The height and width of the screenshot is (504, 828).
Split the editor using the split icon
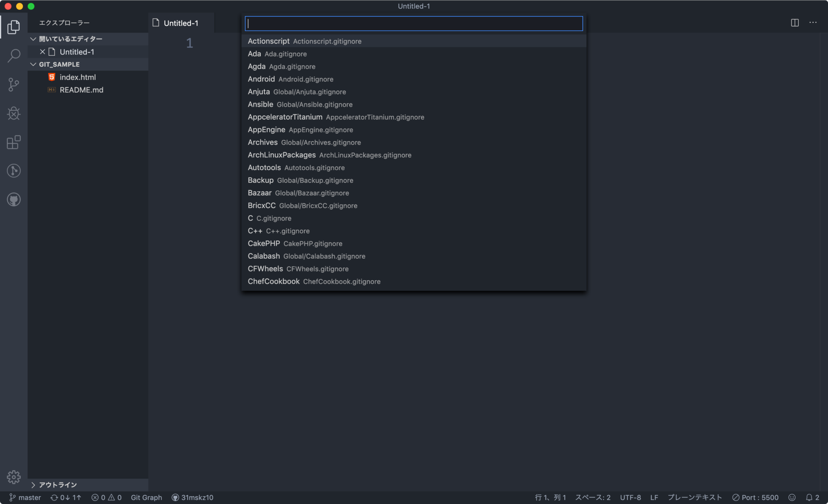click(794, 23)
